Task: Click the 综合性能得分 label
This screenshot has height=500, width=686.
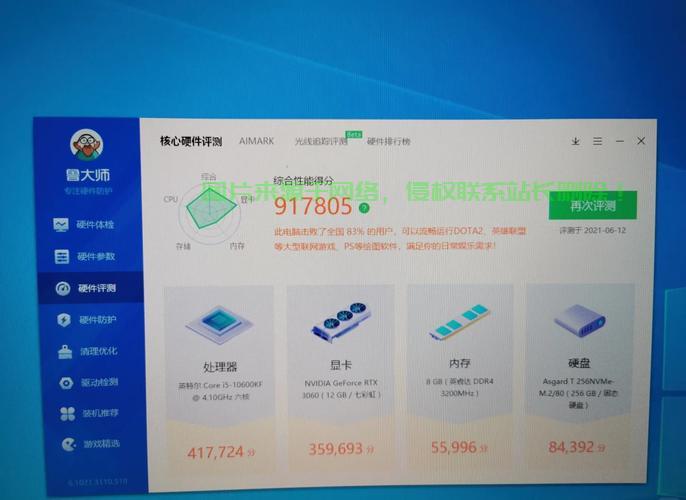Action: (x=303, y=181)
